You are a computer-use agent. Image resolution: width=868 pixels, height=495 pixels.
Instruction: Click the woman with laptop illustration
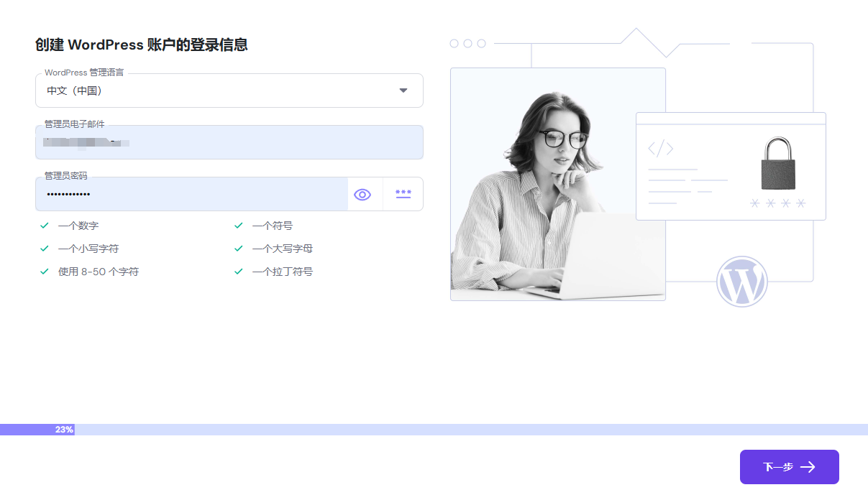(x=558, y=184)
